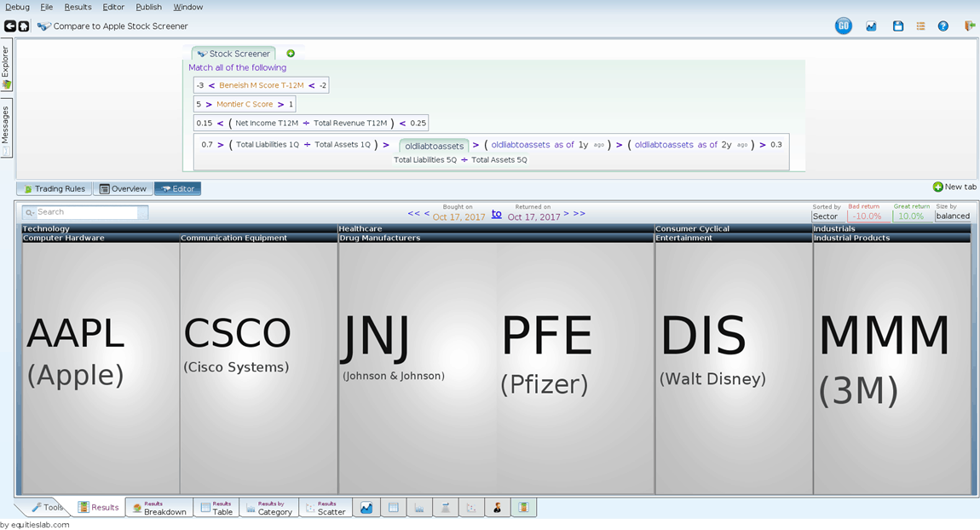Step back one period with single left arrow

427,213
